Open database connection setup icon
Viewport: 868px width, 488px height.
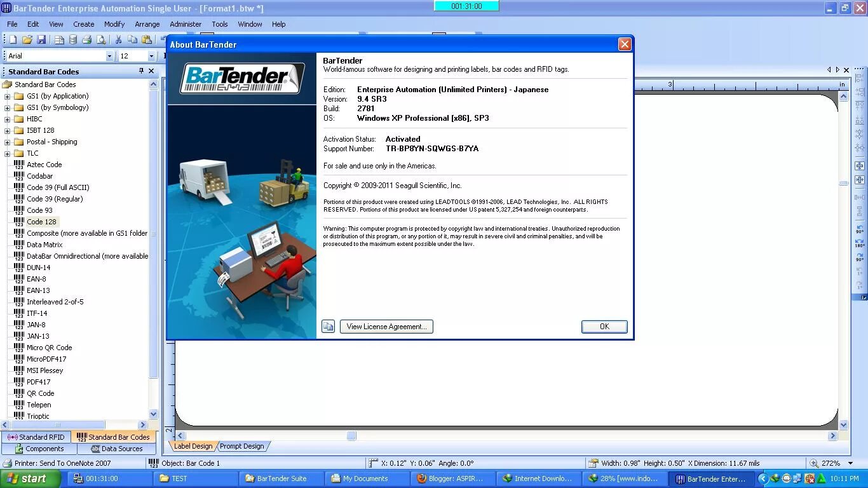click(x=72, y=39)
